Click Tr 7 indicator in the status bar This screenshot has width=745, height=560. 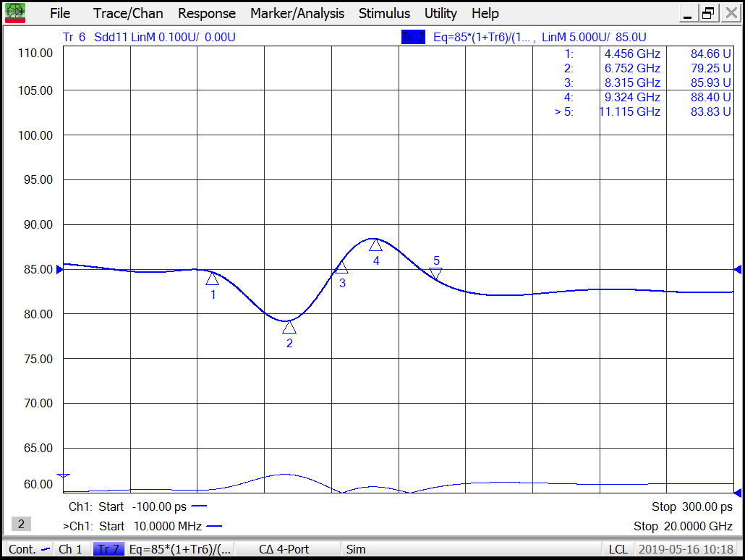(108, 549)
